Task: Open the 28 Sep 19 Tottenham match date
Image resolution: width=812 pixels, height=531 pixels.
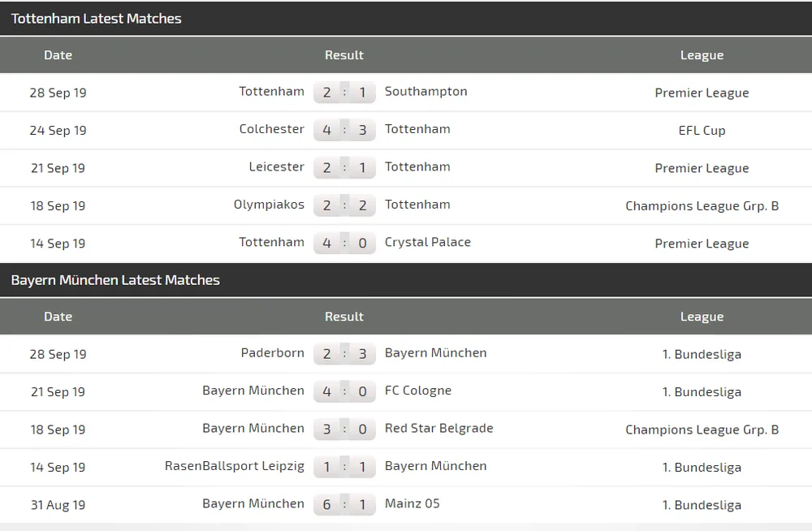Action: coord(58,92)
